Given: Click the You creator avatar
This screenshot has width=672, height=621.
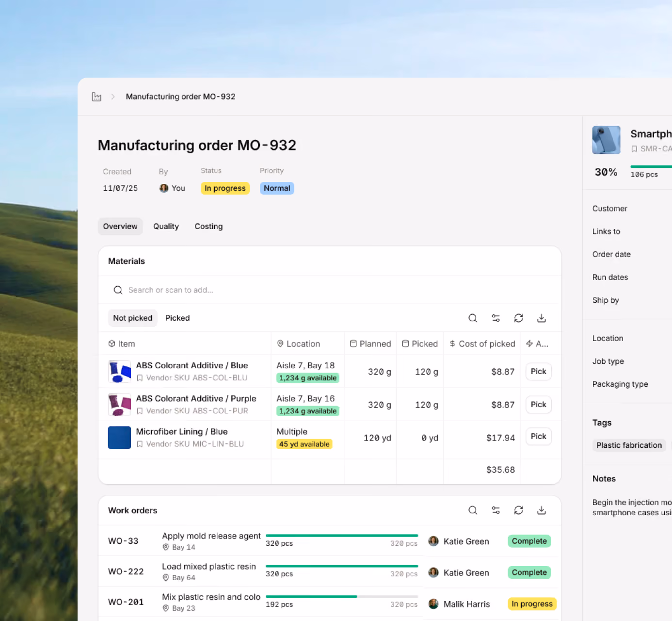Looking at the screenshot, I should tap(164, 188).
